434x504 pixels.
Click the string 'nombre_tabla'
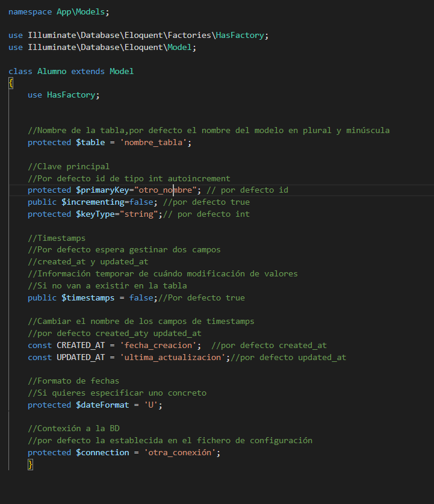[x=153, y=142]
